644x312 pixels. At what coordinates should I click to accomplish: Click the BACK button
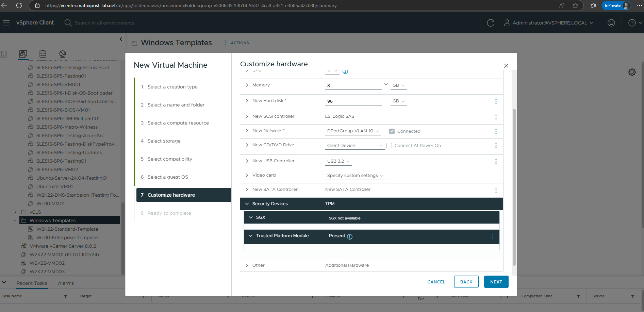466,282
